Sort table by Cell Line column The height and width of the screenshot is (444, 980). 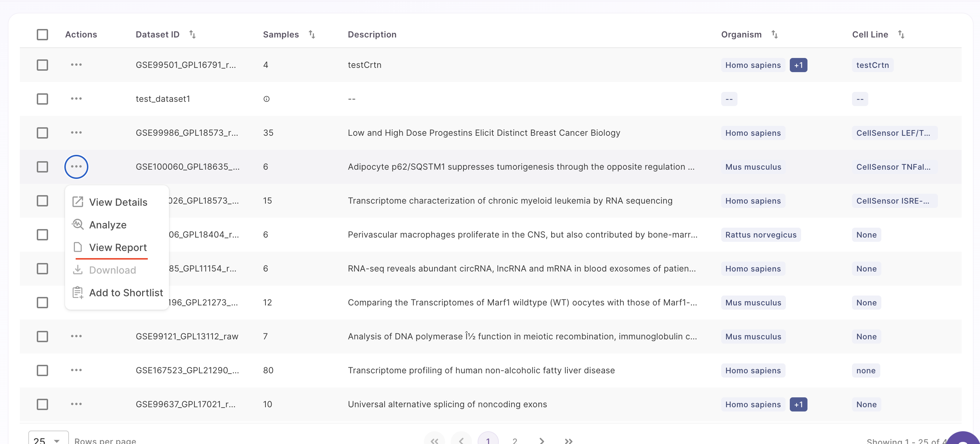pyautogui.click(x=901, y=34)
